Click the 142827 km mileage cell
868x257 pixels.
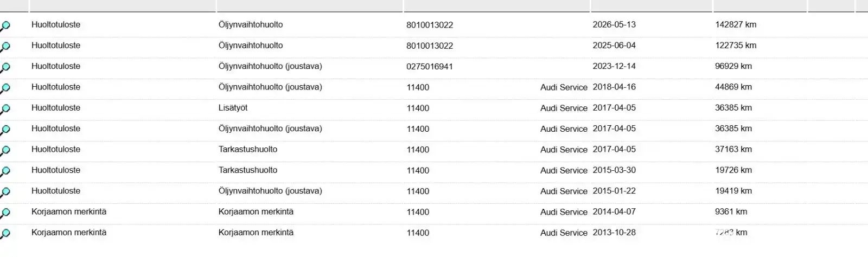[736, 25]
